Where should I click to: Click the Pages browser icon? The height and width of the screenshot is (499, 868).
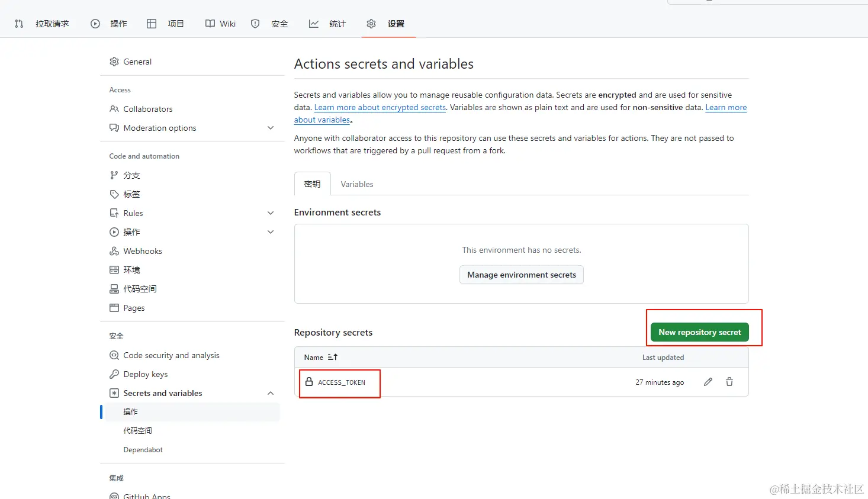pyautogui.click(x=114, y=308)
